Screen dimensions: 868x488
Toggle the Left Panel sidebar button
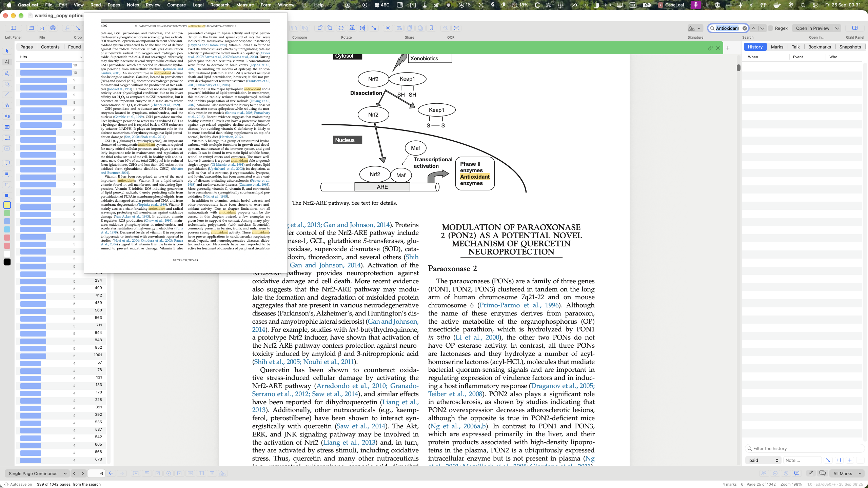(x=13, y=28)
